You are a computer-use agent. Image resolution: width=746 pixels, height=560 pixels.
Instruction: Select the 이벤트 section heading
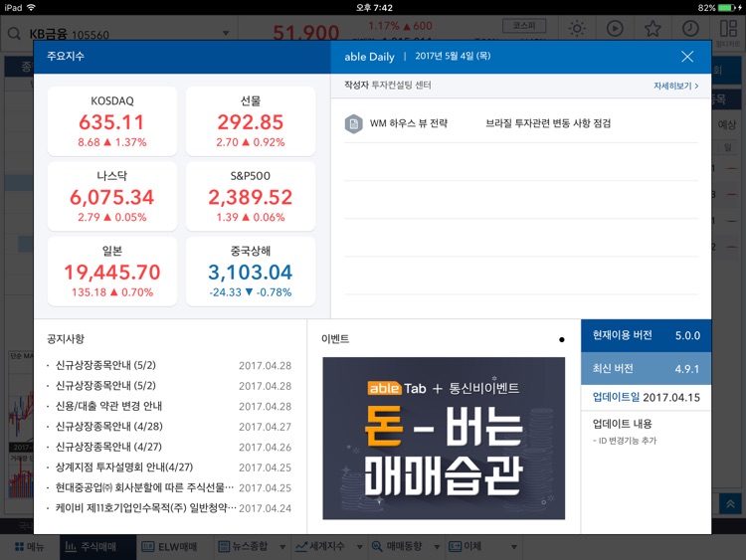[x=335, y=339]
